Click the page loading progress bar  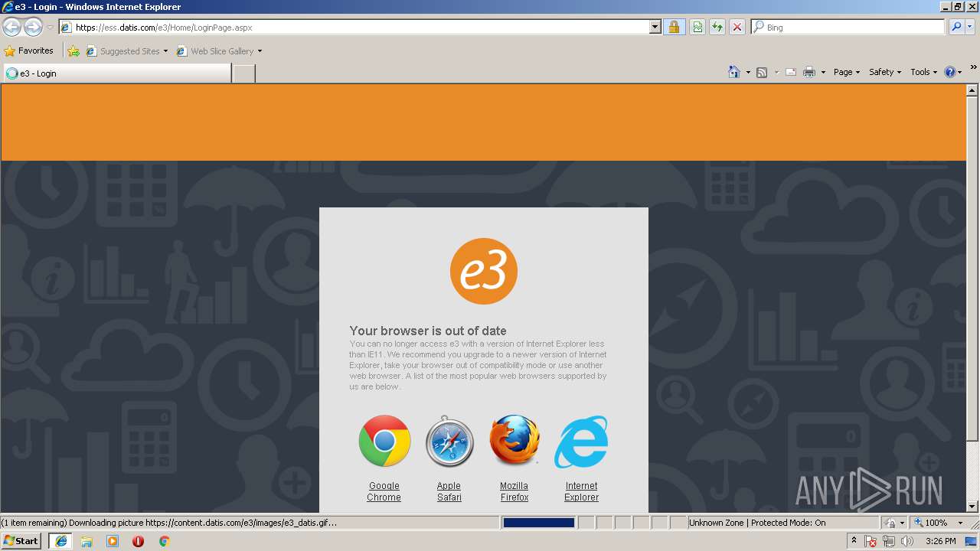click(538, 523)
